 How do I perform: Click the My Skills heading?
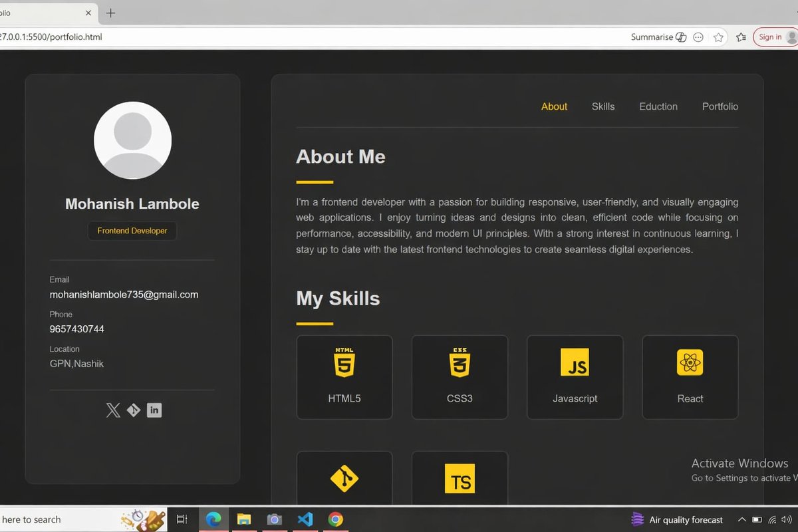tap(338, 299)
